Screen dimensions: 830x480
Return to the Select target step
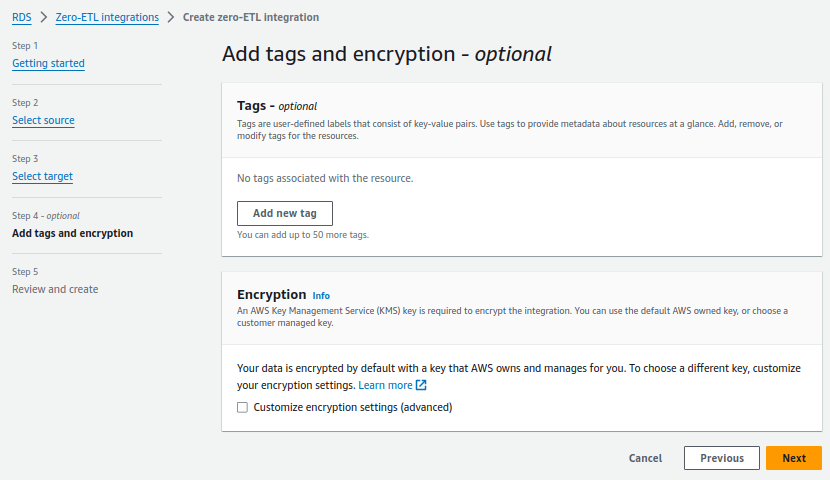(42, 176)
